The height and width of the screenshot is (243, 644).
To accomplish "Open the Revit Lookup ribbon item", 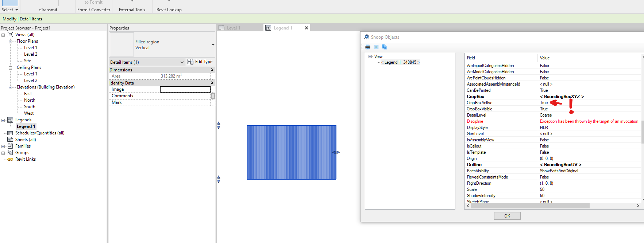I will 169,10.
